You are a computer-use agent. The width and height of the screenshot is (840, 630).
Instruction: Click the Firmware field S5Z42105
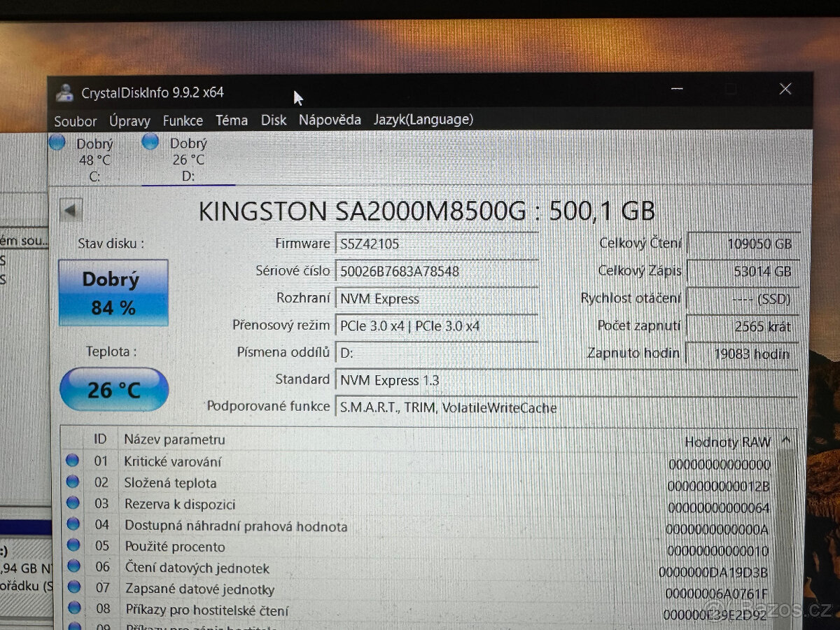point(437,244)
